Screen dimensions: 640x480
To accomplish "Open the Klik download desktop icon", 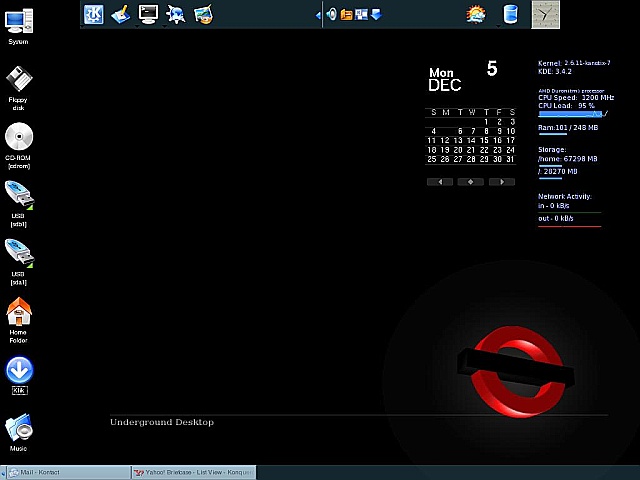I will (x=19, y=376).
